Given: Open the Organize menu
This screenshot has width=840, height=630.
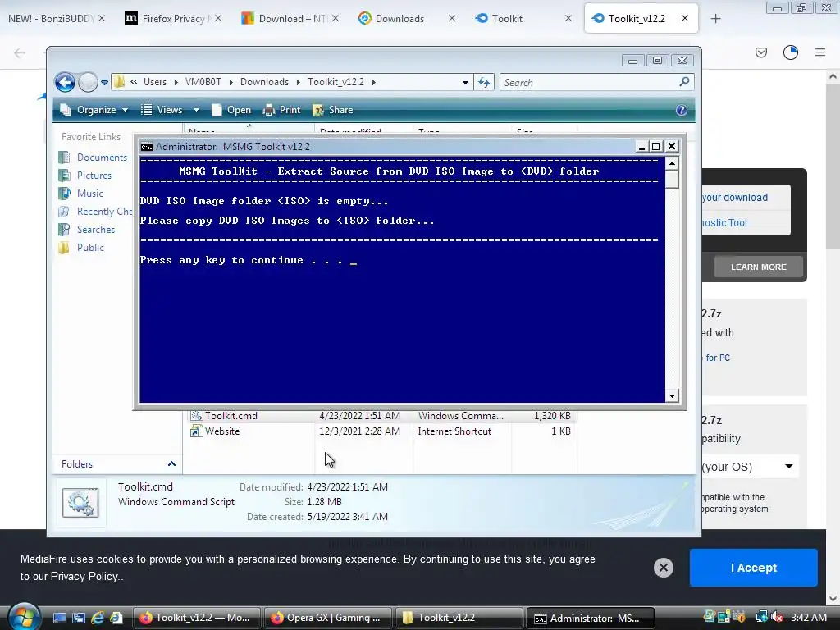Looking at the screenshot, I should tap(94, 110).
